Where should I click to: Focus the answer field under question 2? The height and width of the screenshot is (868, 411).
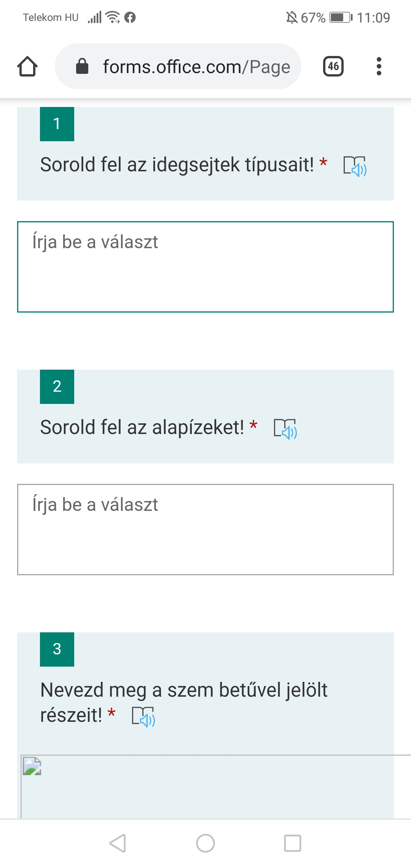pyautogui.click(x=205, y=529)
